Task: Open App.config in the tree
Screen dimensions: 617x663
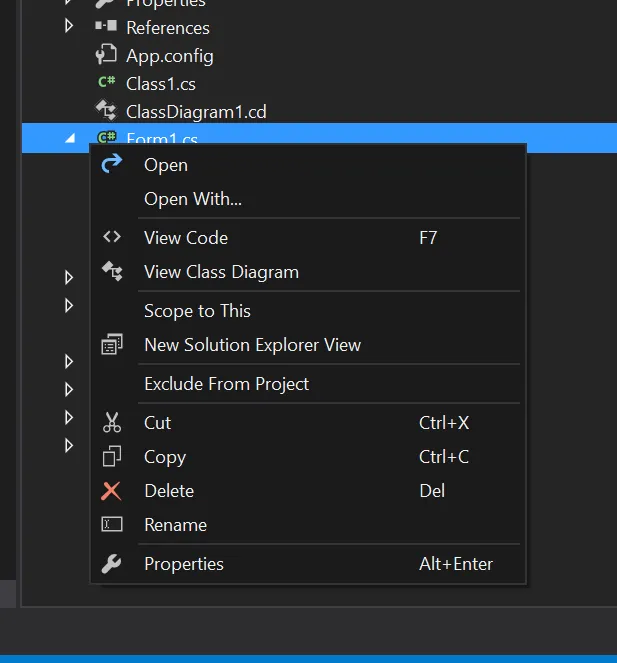Action: click(x=169, y=56)
